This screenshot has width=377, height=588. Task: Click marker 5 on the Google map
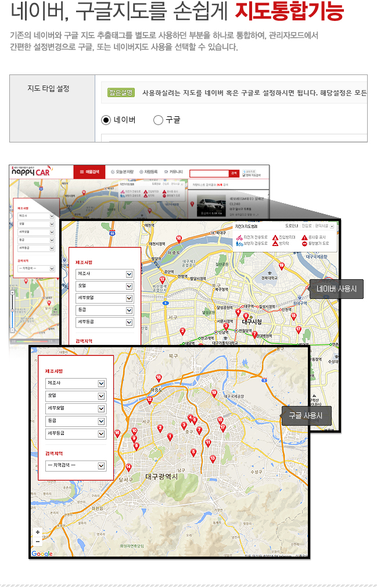coord(193,452)
